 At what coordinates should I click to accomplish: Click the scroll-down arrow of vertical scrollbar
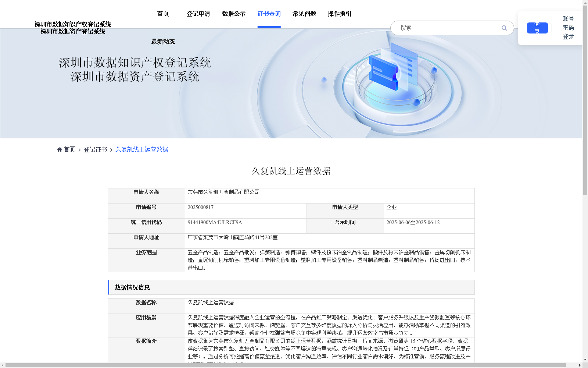click(x=585, y=360)
